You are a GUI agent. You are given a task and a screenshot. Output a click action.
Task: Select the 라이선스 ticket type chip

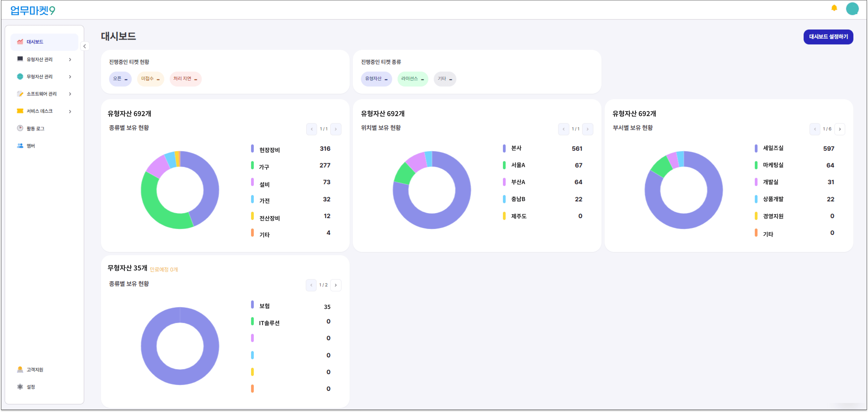412,79
